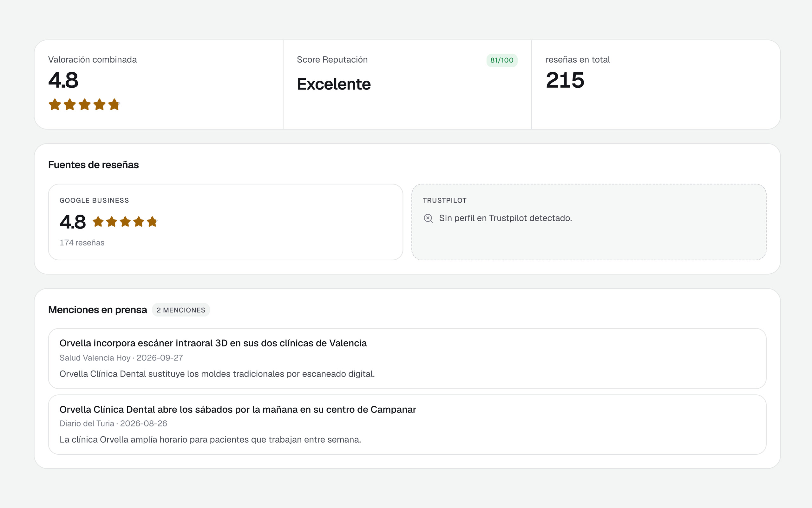
Task: Click the Google Business star rating
Action: click(125, 222)
